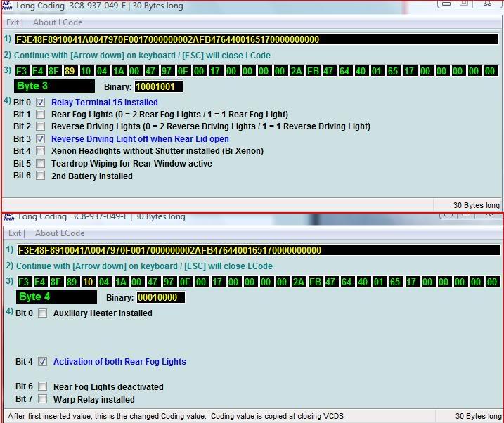The width and height of the screenshot is (504, 423).
Task: Select byte 01 in the Byte 3 window
Action: (x=377, y=71)
